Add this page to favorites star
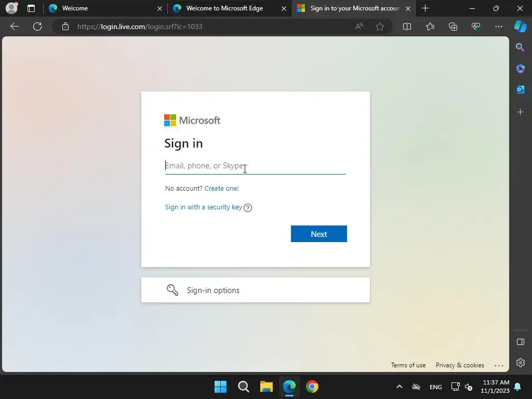The width and height of the screenshot is (532, 399). tap(380, 26)
